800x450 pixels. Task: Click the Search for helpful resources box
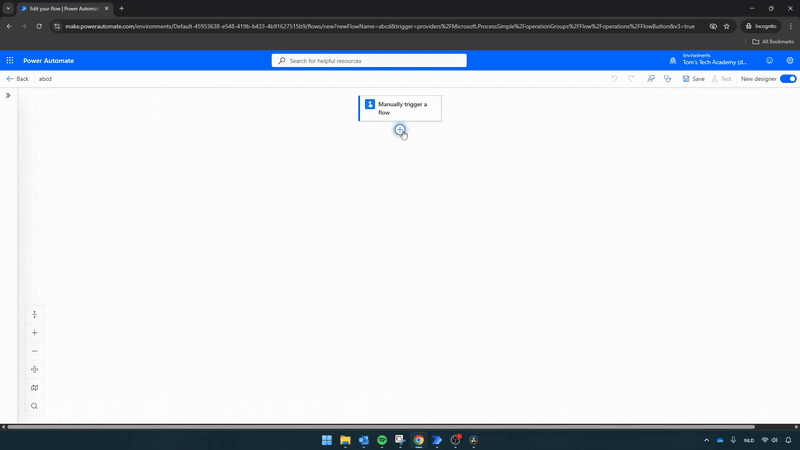click(x=369, y=61)
